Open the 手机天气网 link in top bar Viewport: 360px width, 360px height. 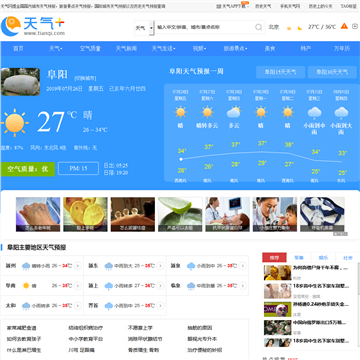coord(290,6)
